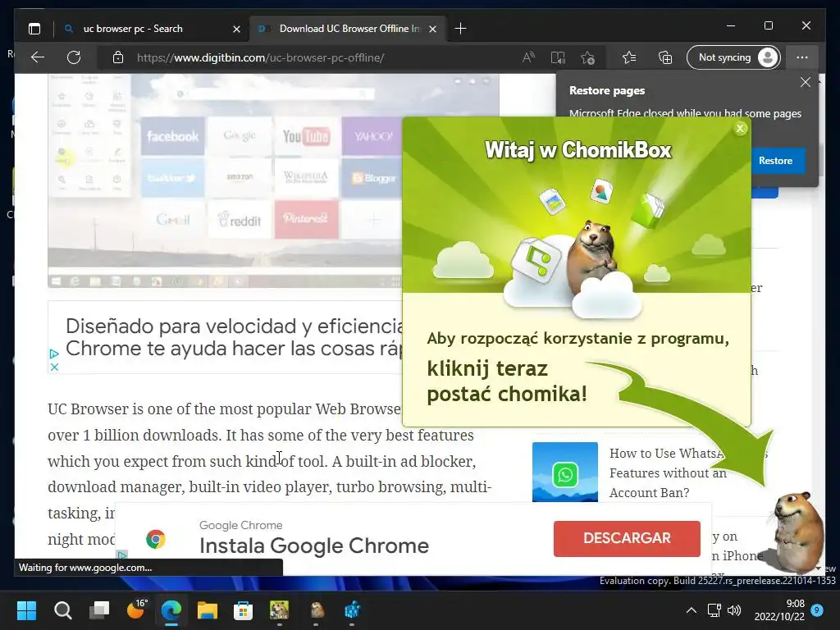Click the Microsoft Edge taskbar icon

pos(171,609)
